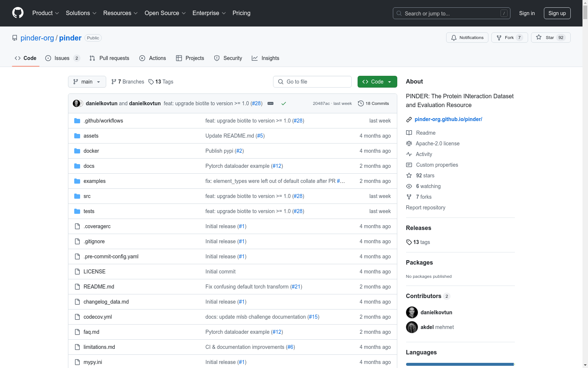Click the link icon beside website URL

click(x=409, y=120)
